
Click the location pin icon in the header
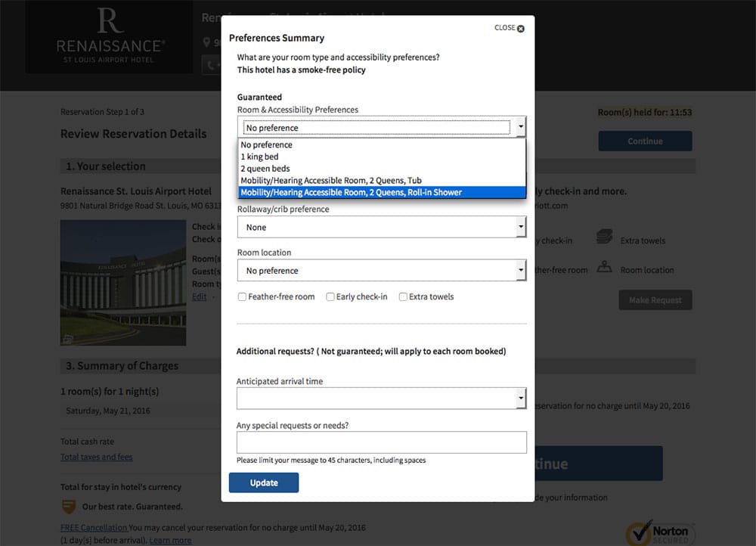coord(206,42)
